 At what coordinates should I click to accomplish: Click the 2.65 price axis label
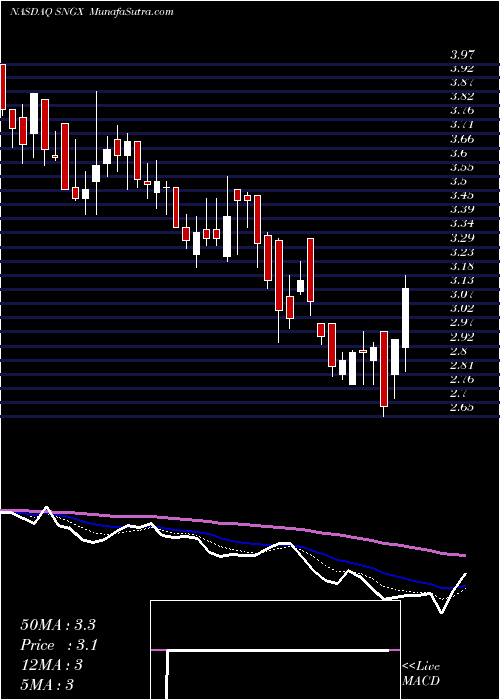click(462, 408)
